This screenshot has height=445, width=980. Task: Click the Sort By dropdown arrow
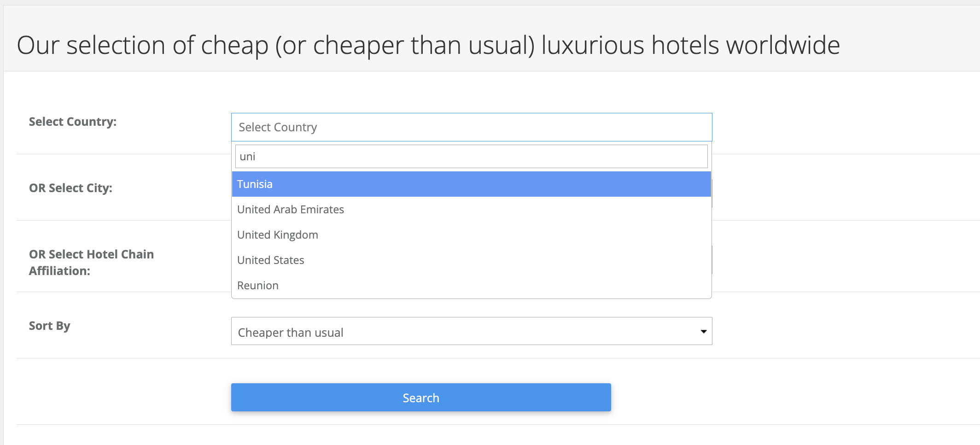click(703, 332)
